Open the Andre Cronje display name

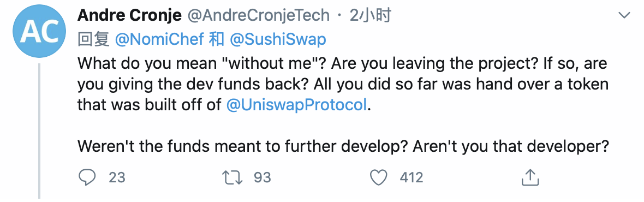click(x=129, y=16)
